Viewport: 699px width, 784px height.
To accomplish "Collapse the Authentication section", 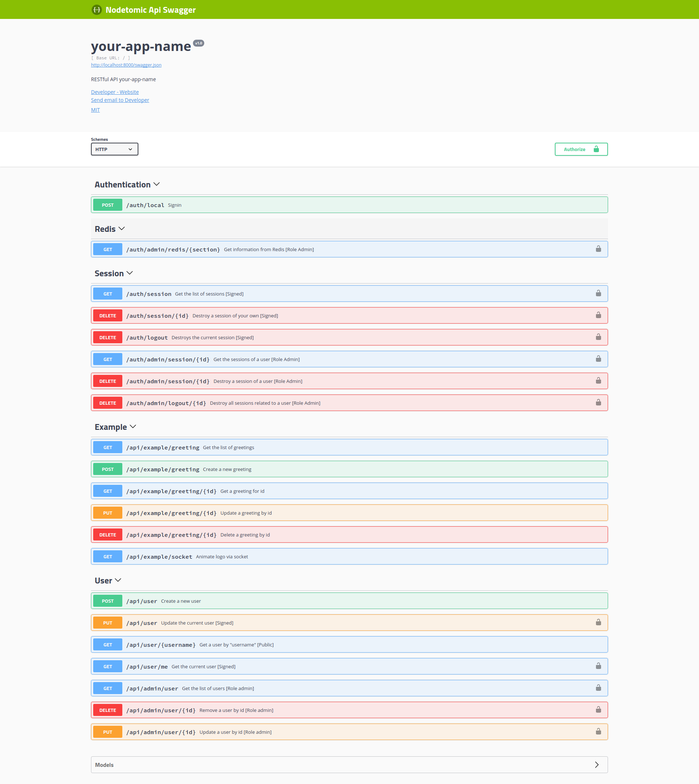I will point(156,184).
